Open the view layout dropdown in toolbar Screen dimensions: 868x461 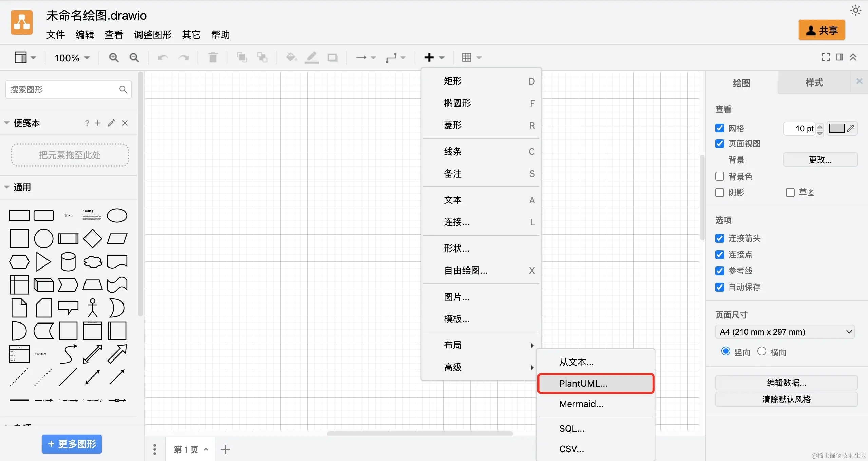click(25, 58)
